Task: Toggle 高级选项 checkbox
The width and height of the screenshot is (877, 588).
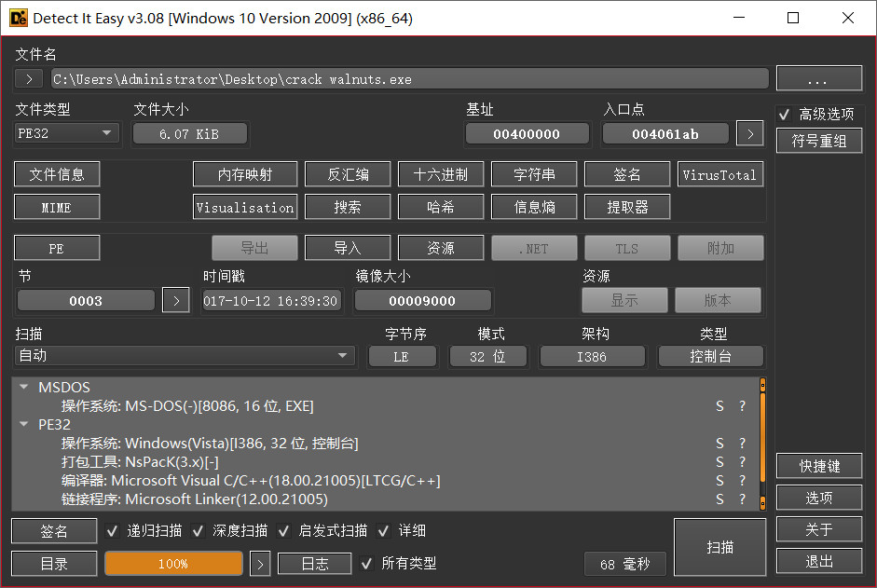Action: click(784, 115)
